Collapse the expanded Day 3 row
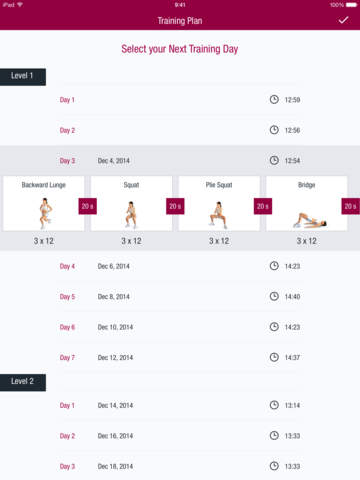 (x=180, y=161)
